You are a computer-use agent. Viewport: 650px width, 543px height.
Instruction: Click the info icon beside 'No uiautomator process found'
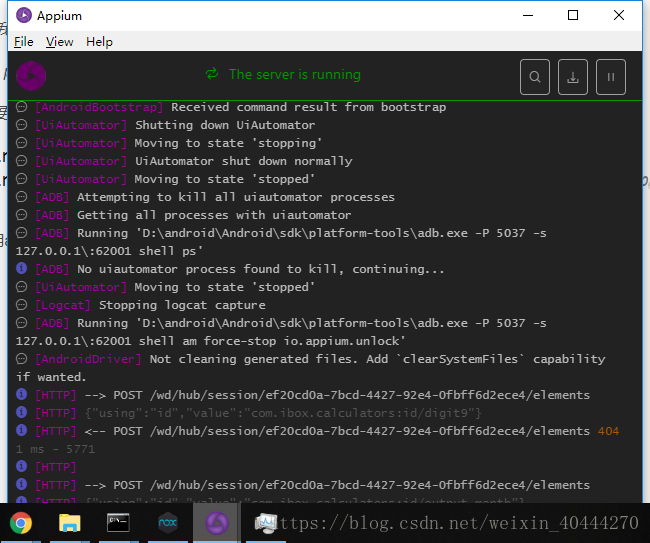pos(22,268)
